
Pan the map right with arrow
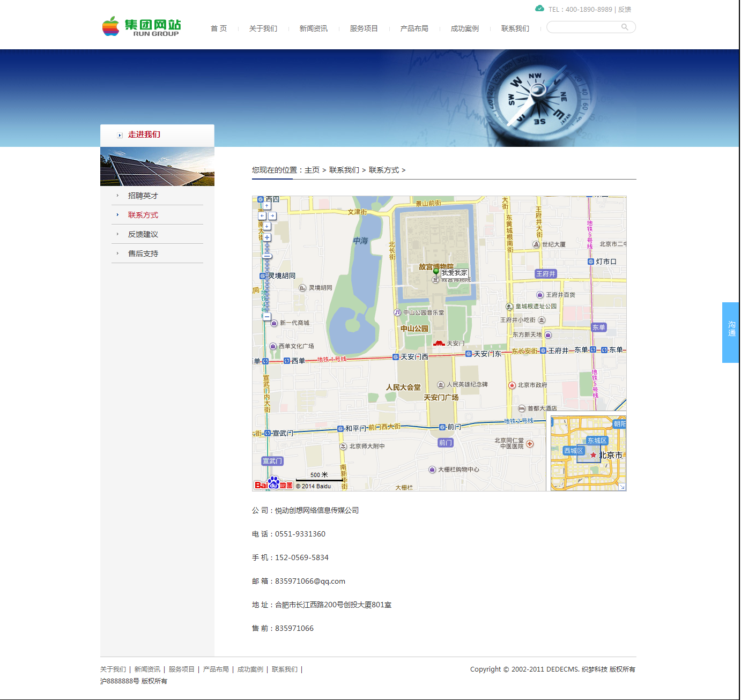tap(272, 216)
